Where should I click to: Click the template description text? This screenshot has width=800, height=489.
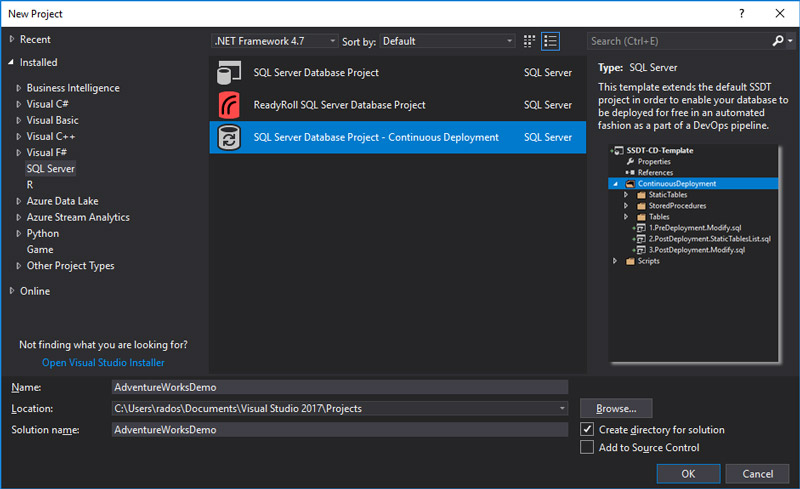point(693,106)
